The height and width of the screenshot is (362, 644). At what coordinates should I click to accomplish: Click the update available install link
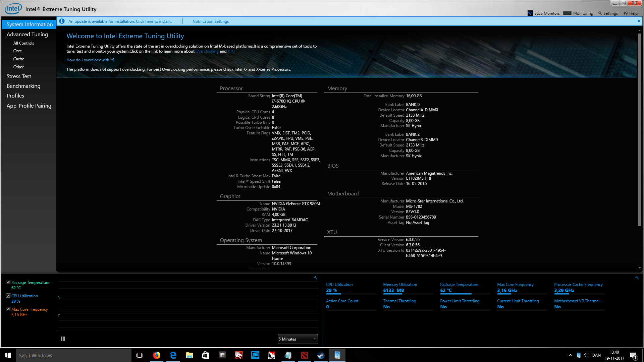click(120, 21)
